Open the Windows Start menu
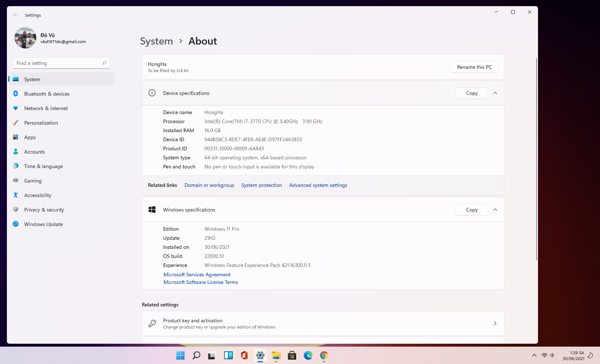Image resolution: width=600 pixels, height=364 pixels. point(181,356)
